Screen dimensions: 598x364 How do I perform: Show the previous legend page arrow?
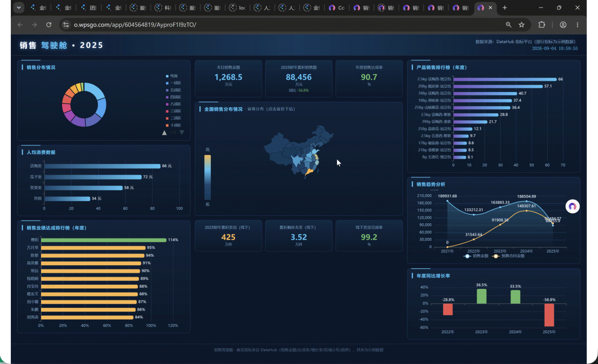[x=165, y=133]
